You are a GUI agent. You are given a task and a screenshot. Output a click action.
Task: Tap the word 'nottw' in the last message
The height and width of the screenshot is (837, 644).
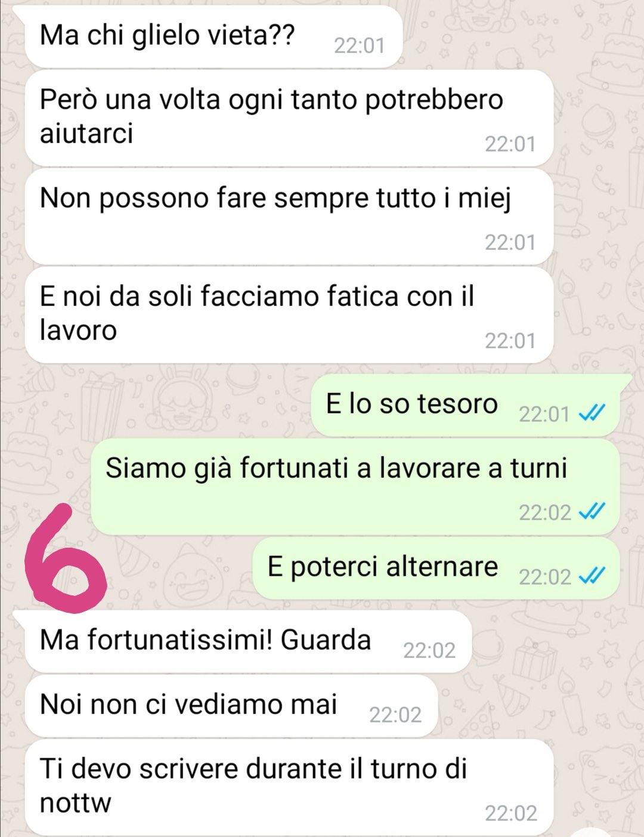click(x=75, y=803)
